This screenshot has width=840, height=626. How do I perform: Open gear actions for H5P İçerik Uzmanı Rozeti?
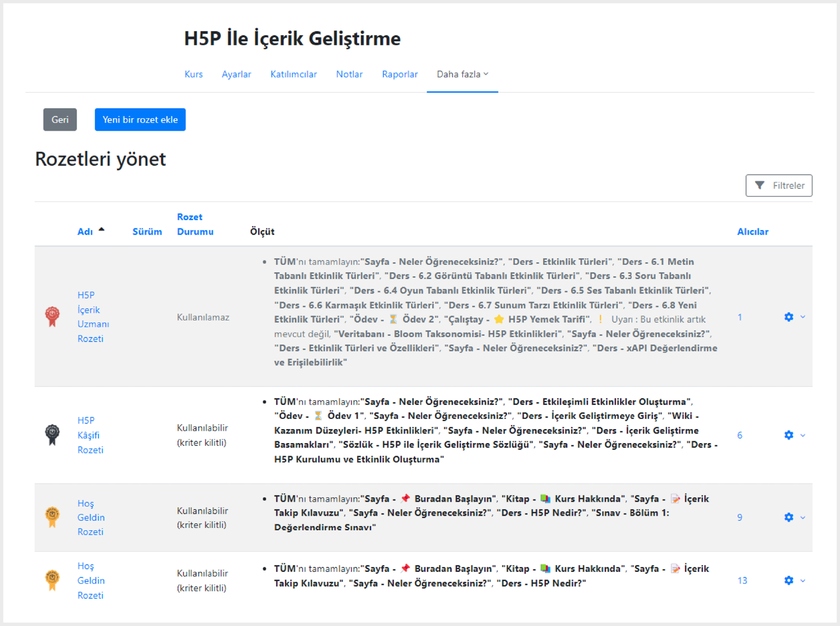pyautogui.click(x=789, y=317)
